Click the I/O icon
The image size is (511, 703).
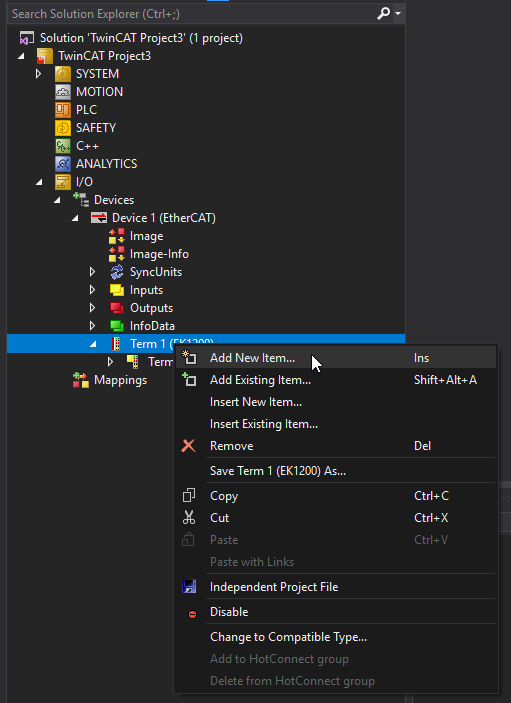tap(63, 182)
